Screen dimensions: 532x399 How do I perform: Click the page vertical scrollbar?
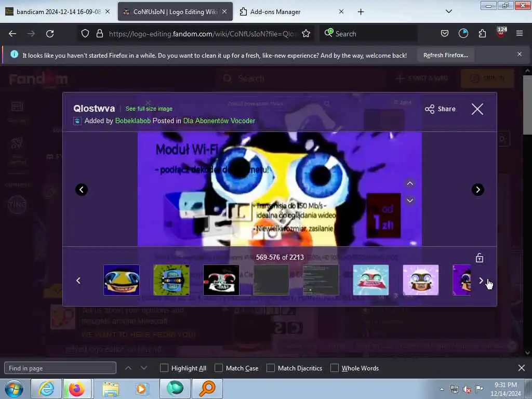527,105
